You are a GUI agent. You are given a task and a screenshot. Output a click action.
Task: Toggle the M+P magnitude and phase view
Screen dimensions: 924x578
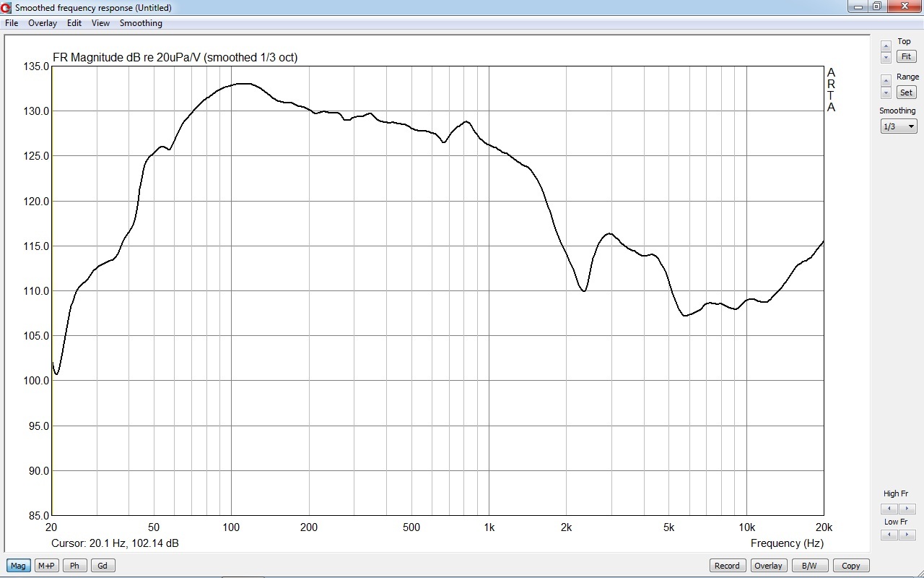(46, 566)
